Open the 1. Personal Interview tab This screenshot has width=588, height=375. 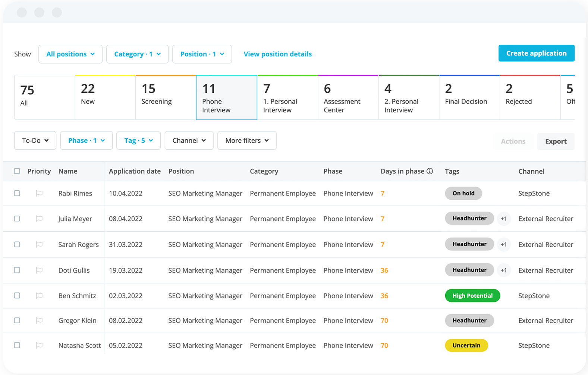(287, 97)
